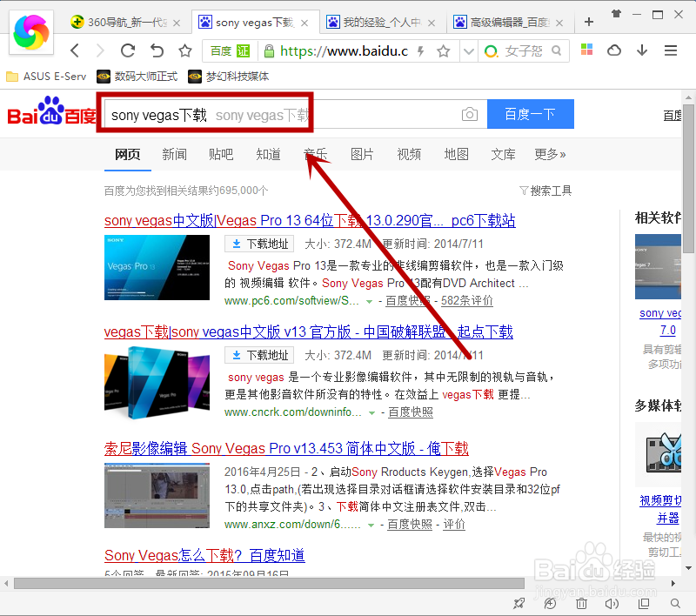Expand the address bar dropdown arrow

[468, 51]
